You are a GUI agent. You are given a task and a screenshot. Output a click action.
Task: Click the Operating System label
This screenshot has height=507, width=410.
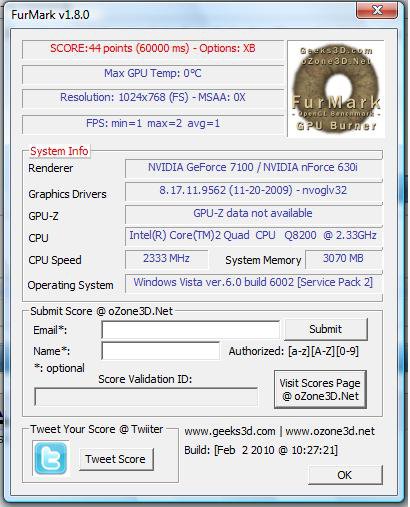pos(70,286)
